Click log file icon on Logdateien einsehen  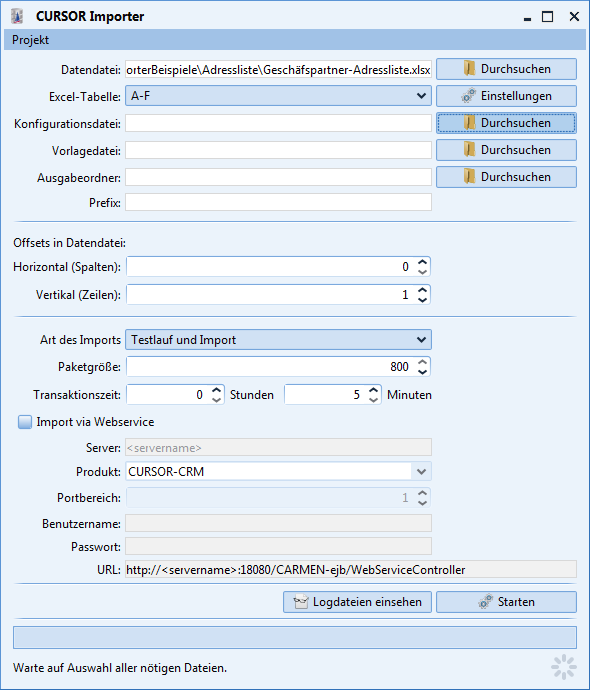point(301,602)
